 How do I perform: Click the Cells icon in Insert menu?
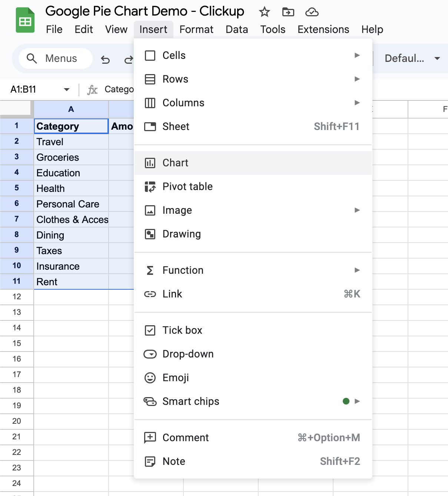pos(150,56)
